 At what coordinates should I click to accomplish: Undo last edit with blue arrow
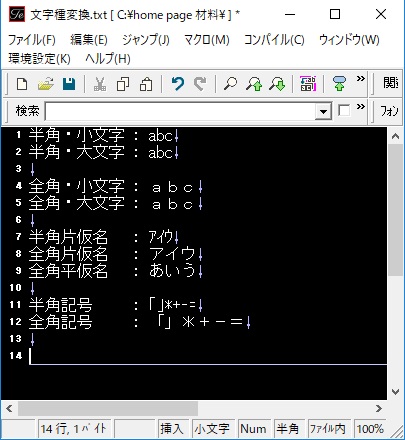click(x=177, y=84)
